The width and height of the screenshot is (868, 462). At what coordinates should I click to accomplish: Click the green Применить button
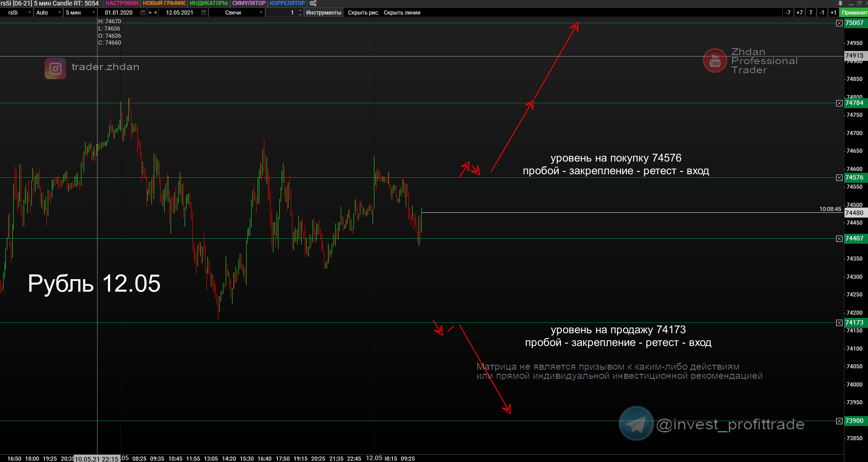pyautogui.click(x=854, y=13)
